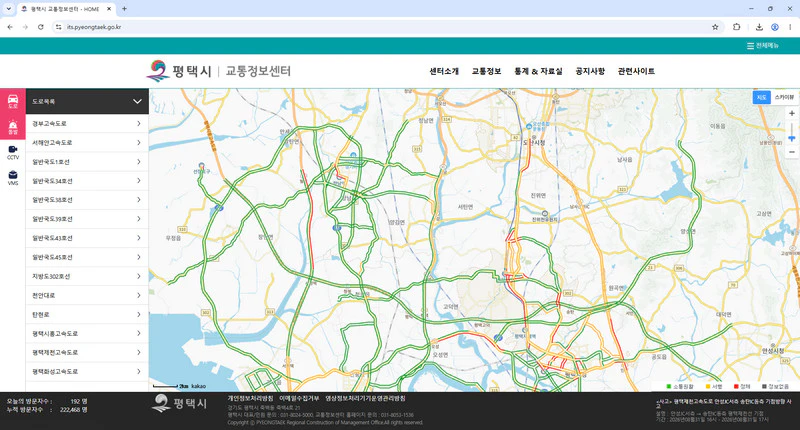This screenshot has width=800, height=430.
Task: Click the 소통원활 green legend swatch
Action: point(668,387)
